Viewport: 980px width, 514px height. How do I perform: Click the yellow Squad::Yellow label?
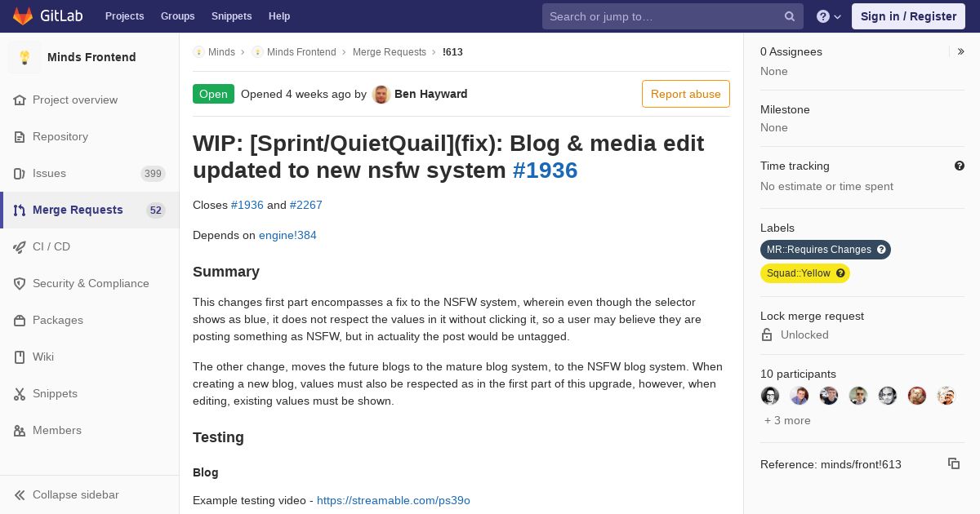(x=805, y=273)
